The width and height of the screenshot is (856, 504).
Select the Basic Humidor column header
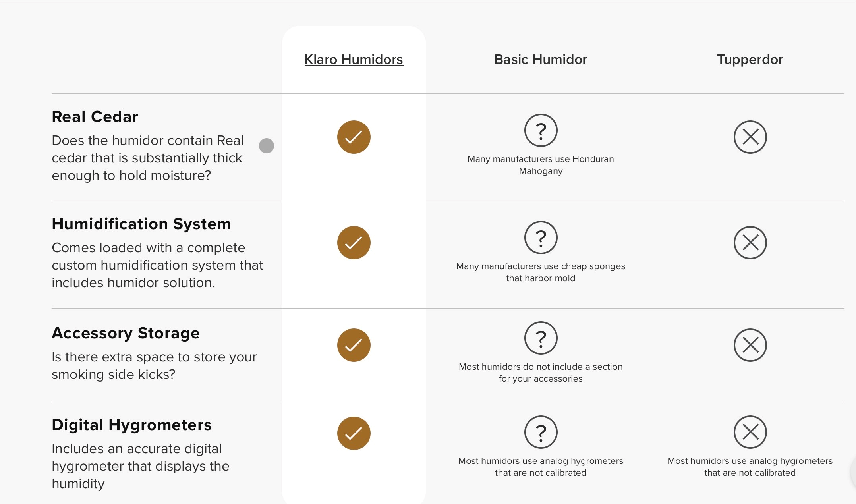(x=540, y=60)
